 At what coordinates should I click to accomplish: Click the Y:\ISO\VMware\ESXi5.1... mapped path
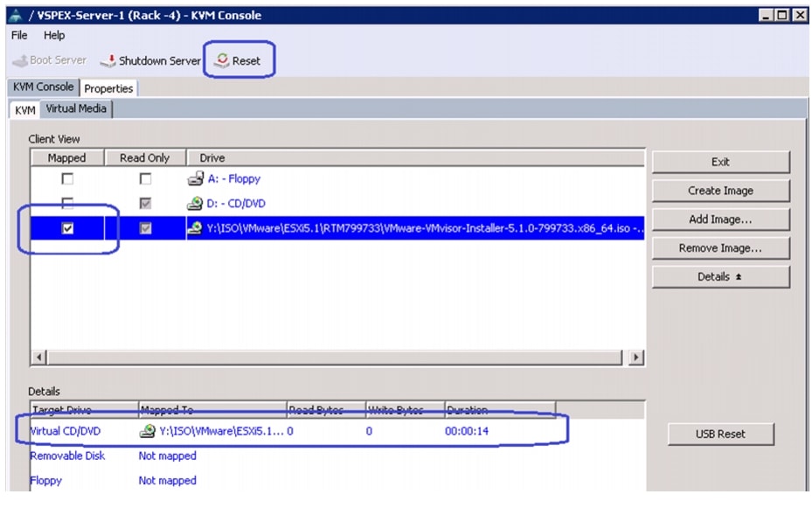pos(222,431)
